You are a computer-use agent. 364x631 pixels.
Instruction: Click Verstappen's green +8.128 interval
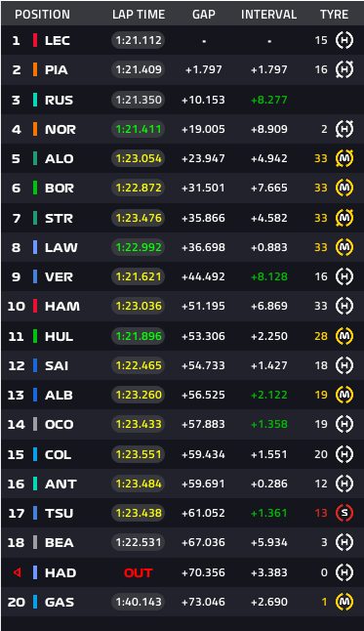[269, 276]
